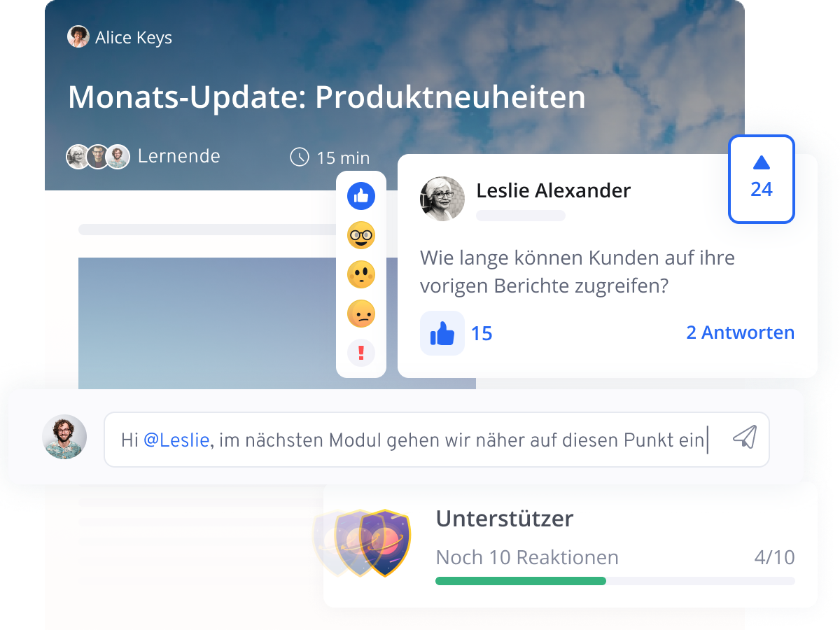Click the green reactions progress bar
Screen dimensions: 840x630
[x=521, y=580]
